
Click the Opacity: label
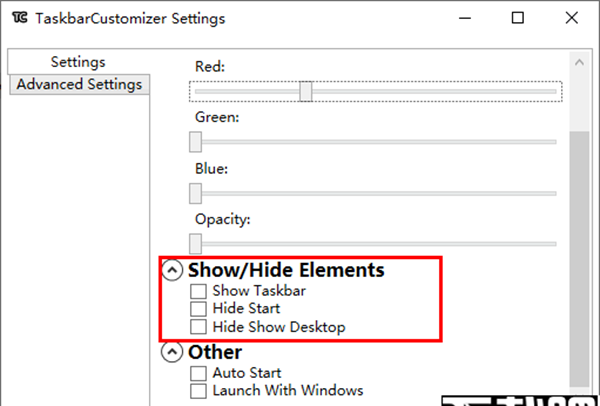(x=222, y=220)
